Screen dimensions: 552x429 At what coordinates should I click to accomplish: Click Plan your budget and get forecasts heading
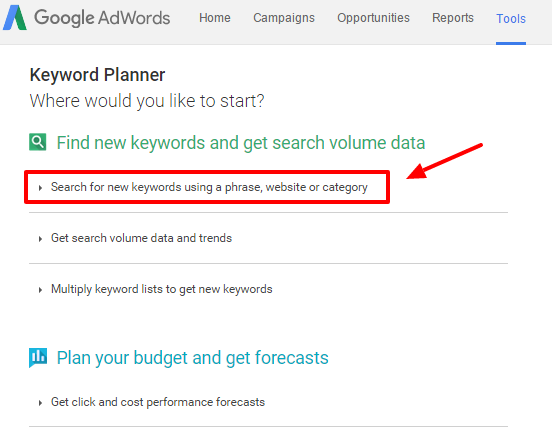pyautogui.click(x=193, y=358)
